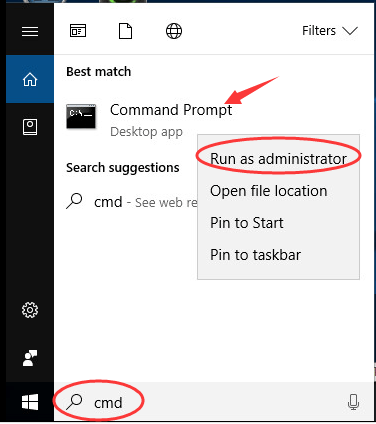Filter results by Web globe icon

[174, 31]
